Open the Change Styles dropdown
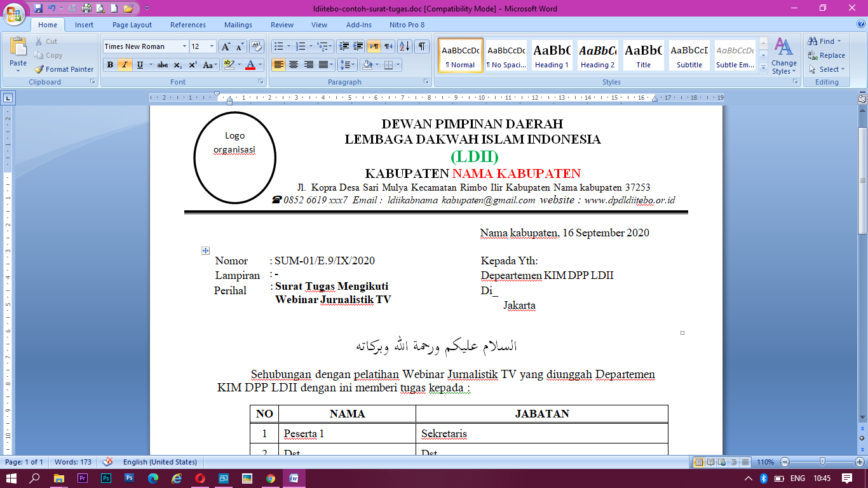This screenshot has width=868, height=488. click(784, 57)
